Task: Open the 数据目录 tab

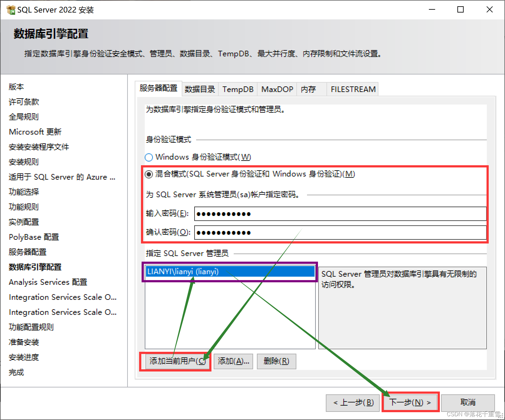Action: tap(200, 89)
